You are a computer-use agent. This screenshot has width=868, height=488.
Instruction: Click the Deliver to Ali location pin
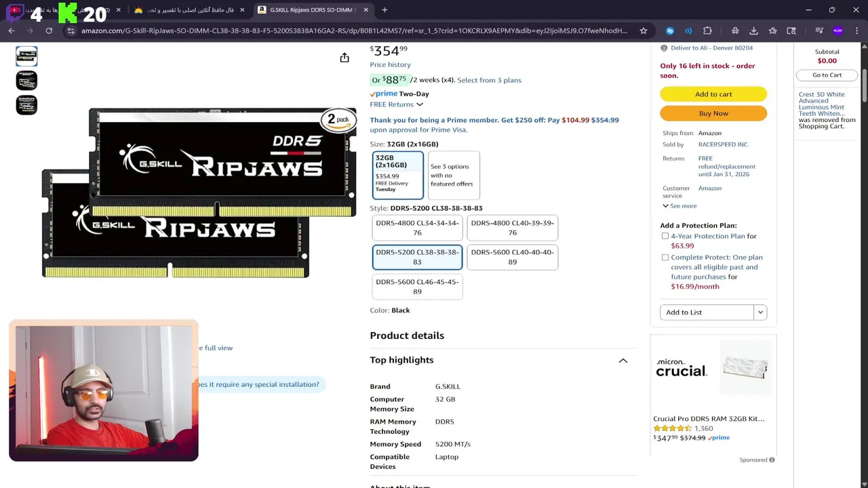tap(664, 48)
